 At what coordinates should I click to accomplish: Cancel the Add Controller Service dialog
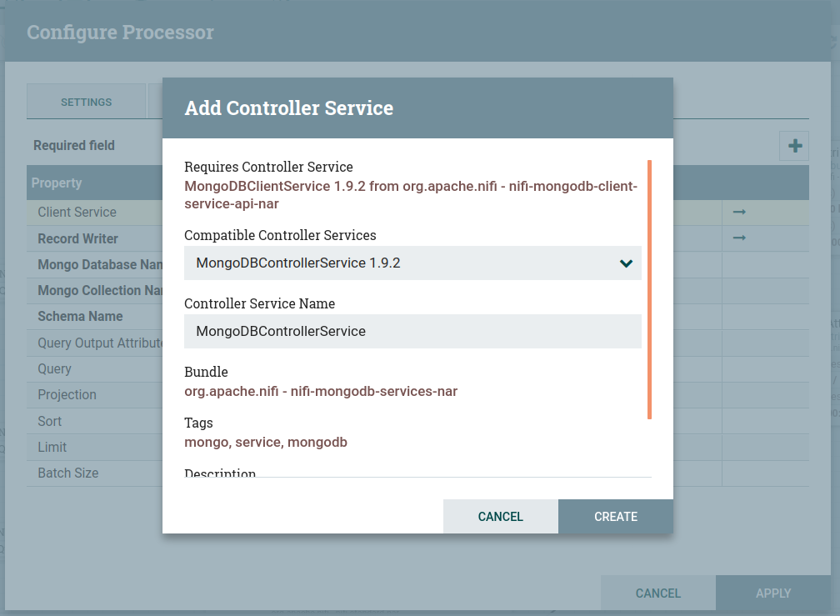500,517
